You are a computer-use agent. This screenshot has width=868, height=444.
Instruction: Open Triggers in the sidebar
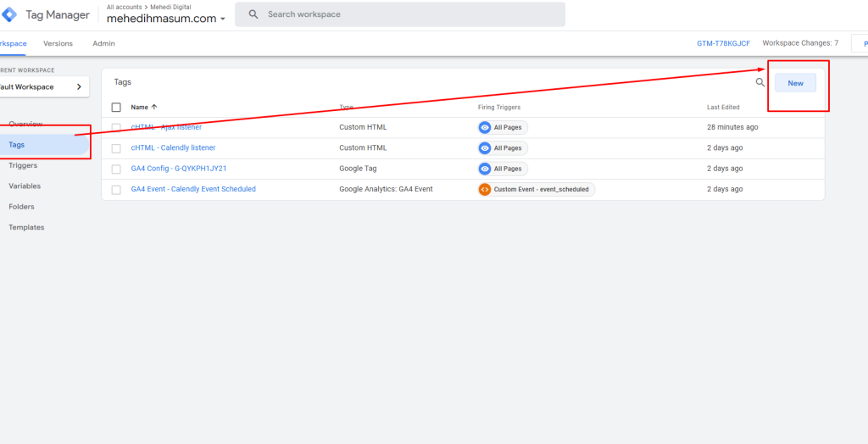pyautogui.click(x=23, y=165)
